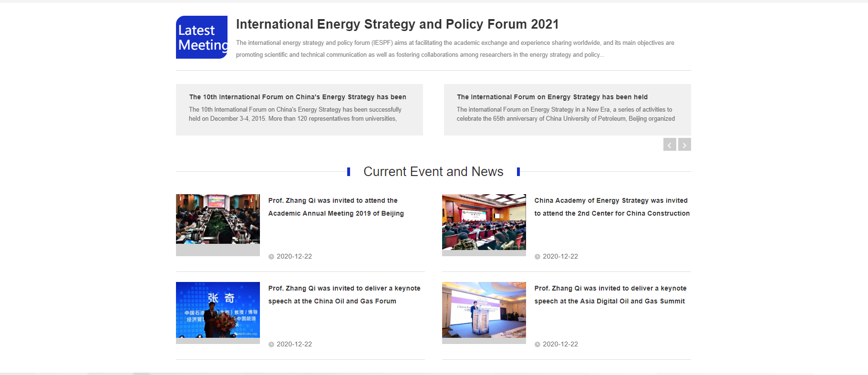868x375 pixels.
Task: Click clock icon under Asia Digital Summit article
Action: [x=537, y=344]
